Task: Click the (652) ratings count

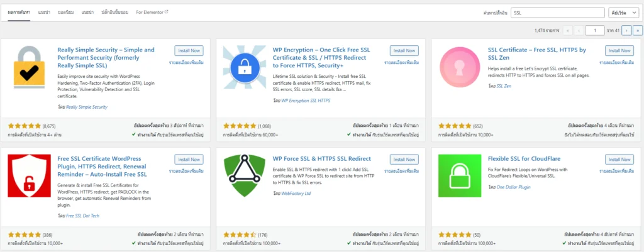Action: coord(478,126)
